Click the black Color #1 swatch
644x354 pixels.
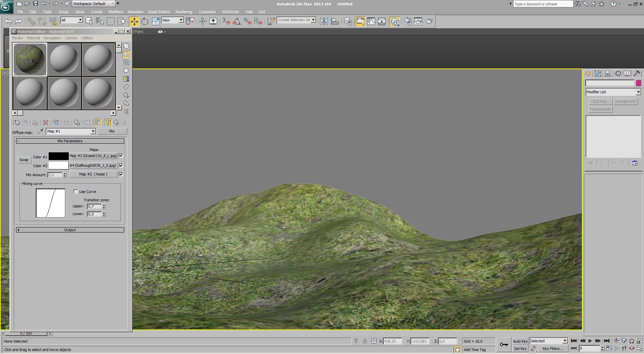tap(58, 156)
